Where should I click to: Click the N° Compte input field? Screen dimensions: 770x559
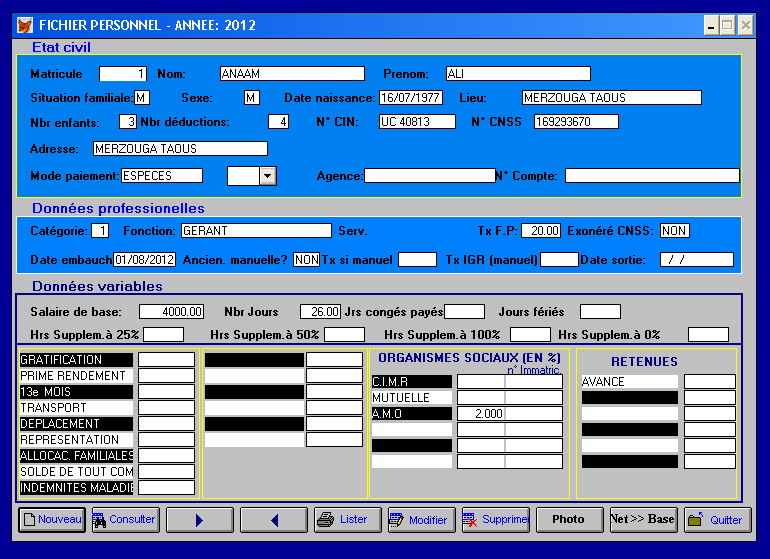(x=652, y=176)
